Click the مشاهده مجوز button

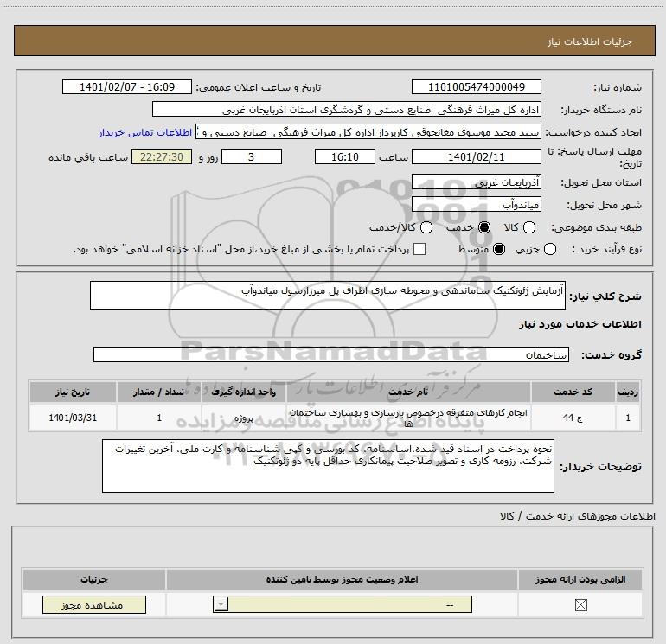(94, 604)
